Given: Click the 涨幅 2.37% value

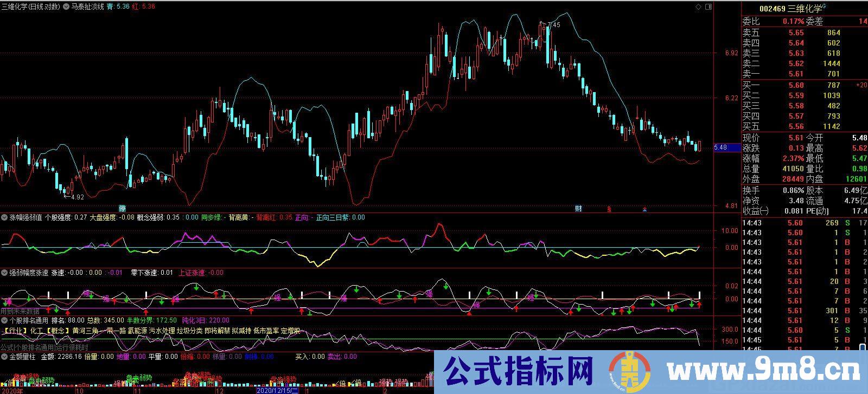Looking at the screenshot, I should pos(793,159).
